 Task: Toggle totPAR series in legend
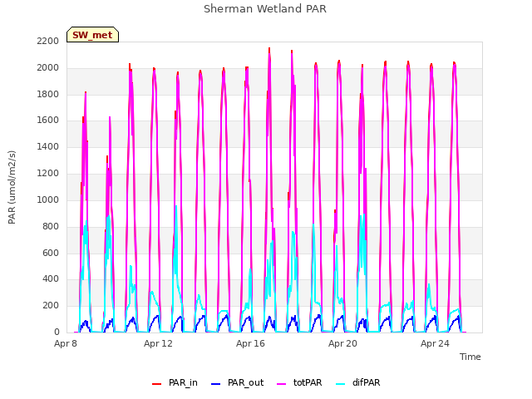[299, 383]
